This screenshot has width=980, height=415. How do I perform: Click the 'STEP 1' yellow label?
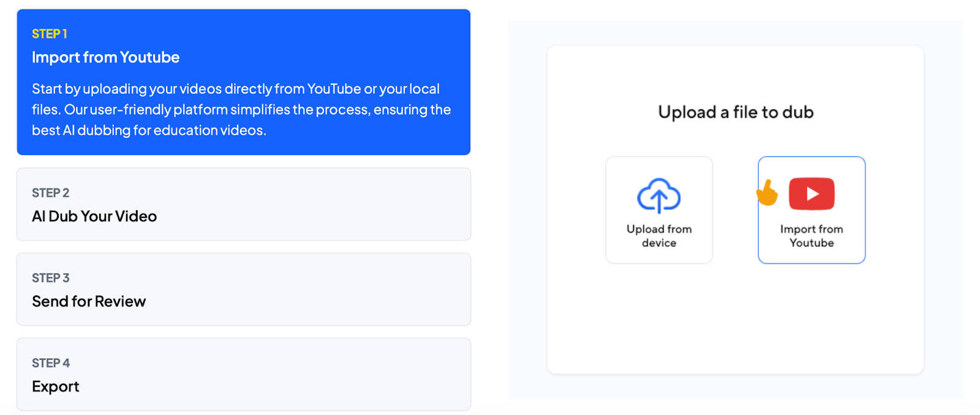pos(50,34)
